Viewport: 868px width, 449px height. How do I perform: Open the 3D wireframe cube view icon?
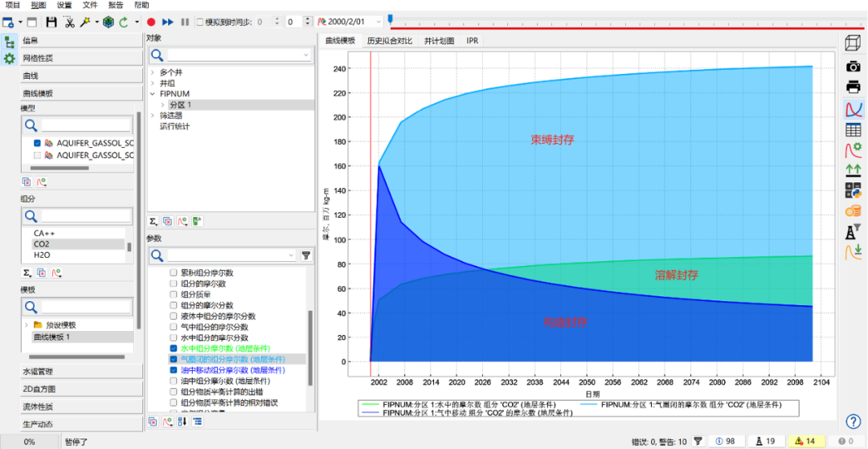coord(853,43)
